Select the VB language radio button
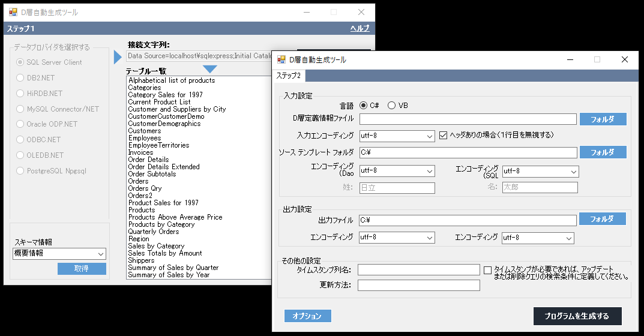This screenshot has height=336, width=644. click(x=392, y=106)
